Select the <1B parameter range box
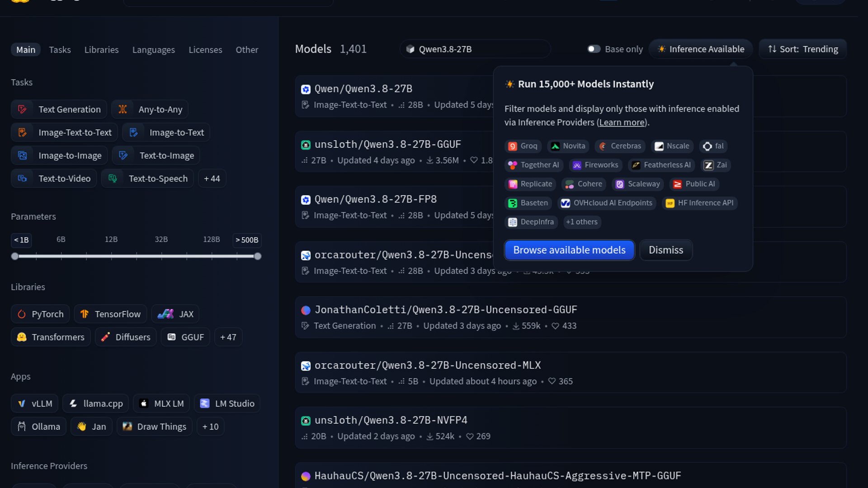 (21, 240)
